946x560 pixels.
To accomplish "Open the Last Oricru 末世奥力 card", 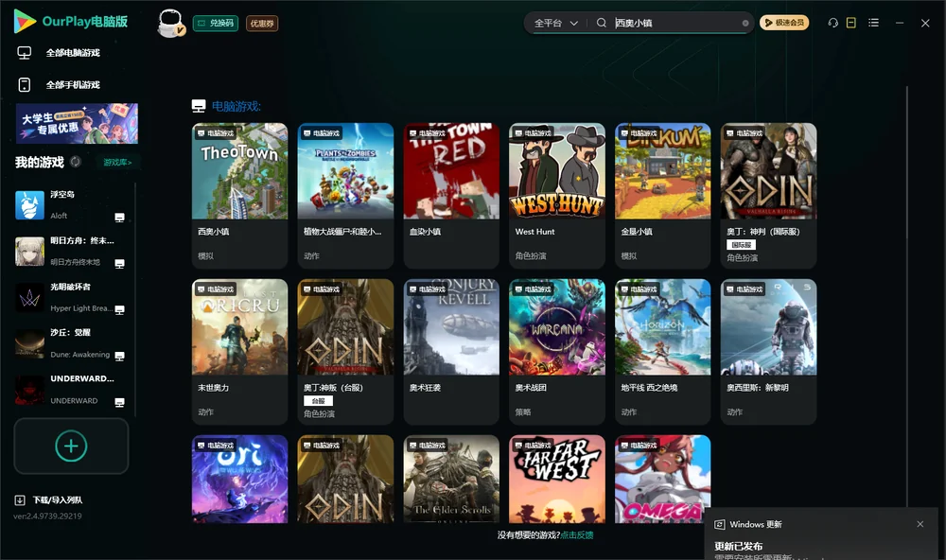I will 239,352.
